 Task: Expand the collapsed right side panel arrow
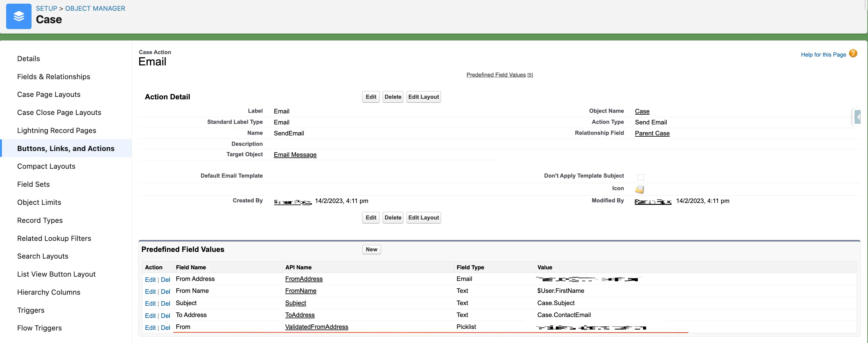pyautogui.click(x=858, y=117)
